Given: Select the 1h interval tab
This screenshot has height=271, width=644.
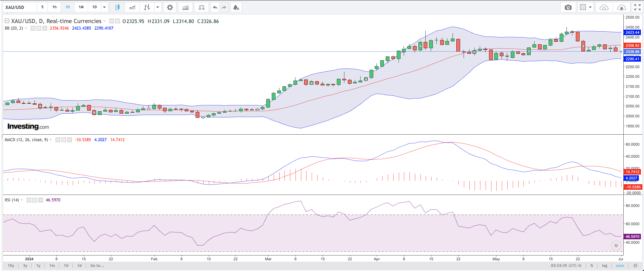Looking at the screenshot, I should point(54,7).
